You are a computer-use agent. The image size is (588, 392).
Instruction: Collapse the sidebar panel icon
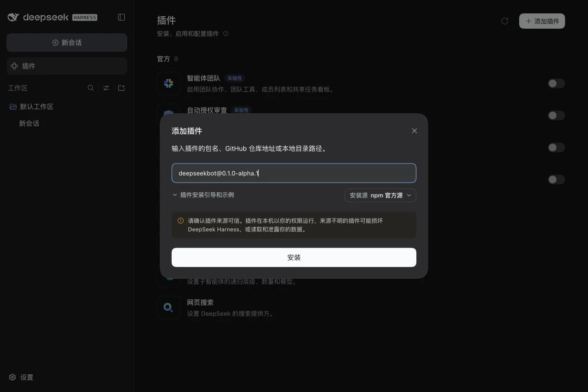coord(121,17)
